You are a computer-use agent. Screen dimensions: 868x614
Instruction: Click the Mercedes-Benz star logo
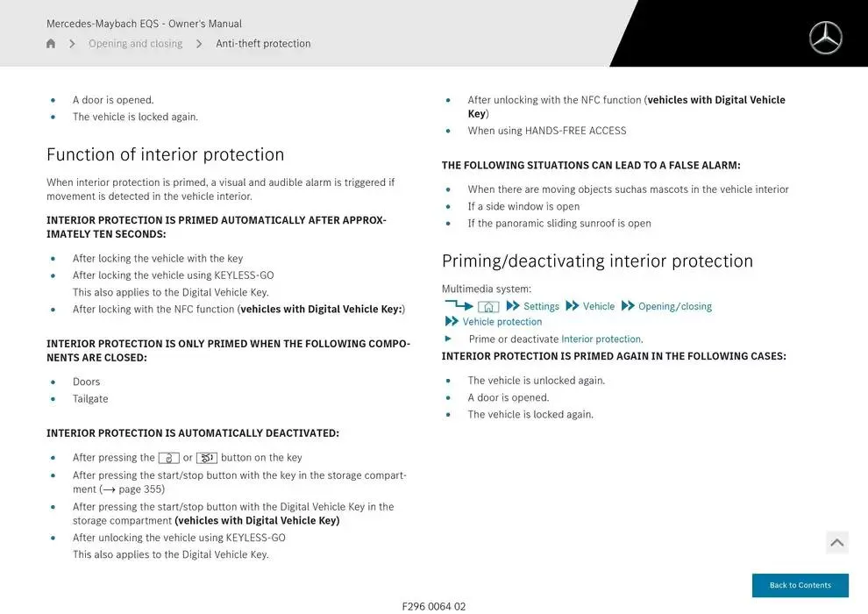[825, 38]
